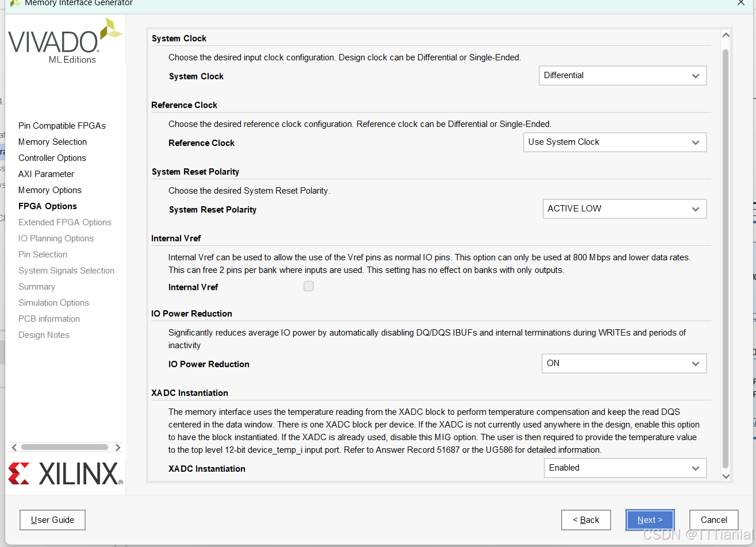Close the Memory Interface Generator window
This screenshot has height=547, width=756.
point(741,3)
